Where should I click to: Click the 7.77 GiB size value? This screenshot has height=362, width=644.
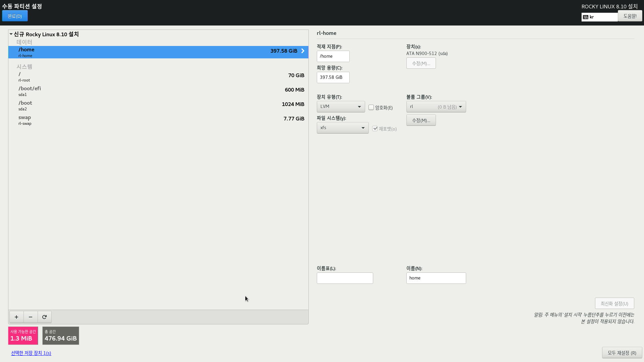click(x=294, y=119)
